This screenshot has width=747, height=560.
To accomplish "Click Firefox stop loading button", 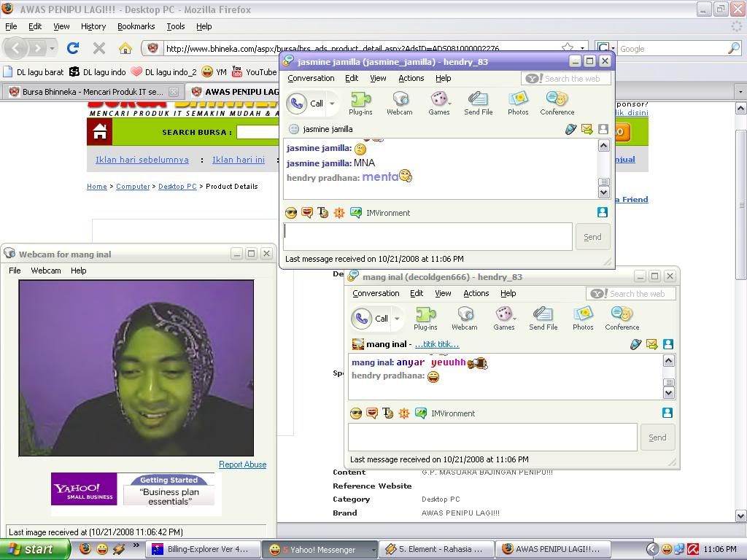I will [99, 47].
